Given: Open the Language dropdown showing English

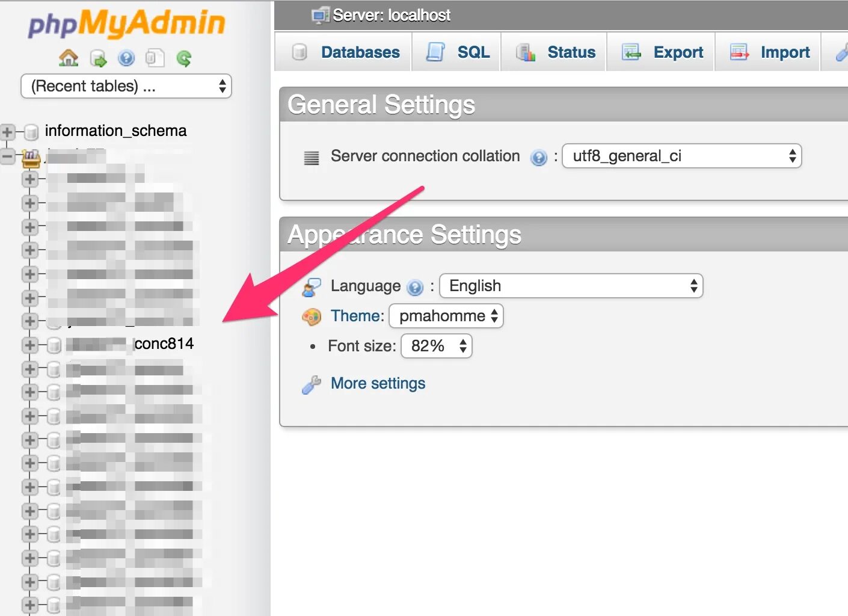Looking at the screenshot, I should (x=571, y=286).
